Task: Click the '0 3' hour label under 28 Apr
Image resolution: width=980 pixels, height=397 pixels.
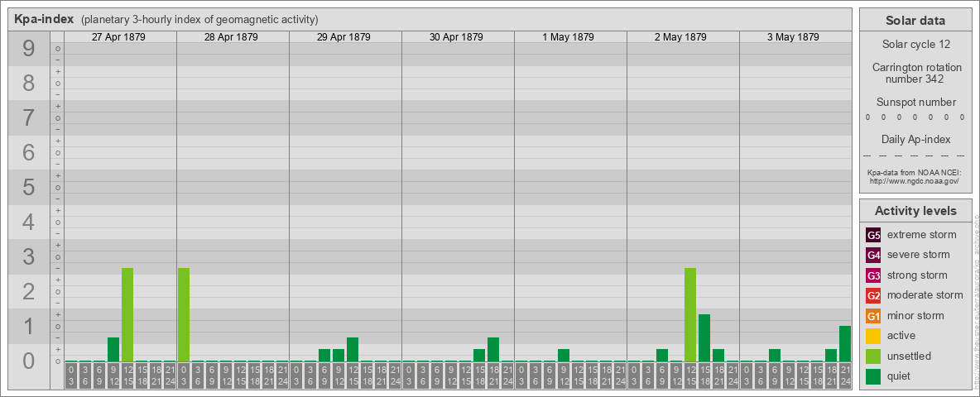Action: pos(184,375)
